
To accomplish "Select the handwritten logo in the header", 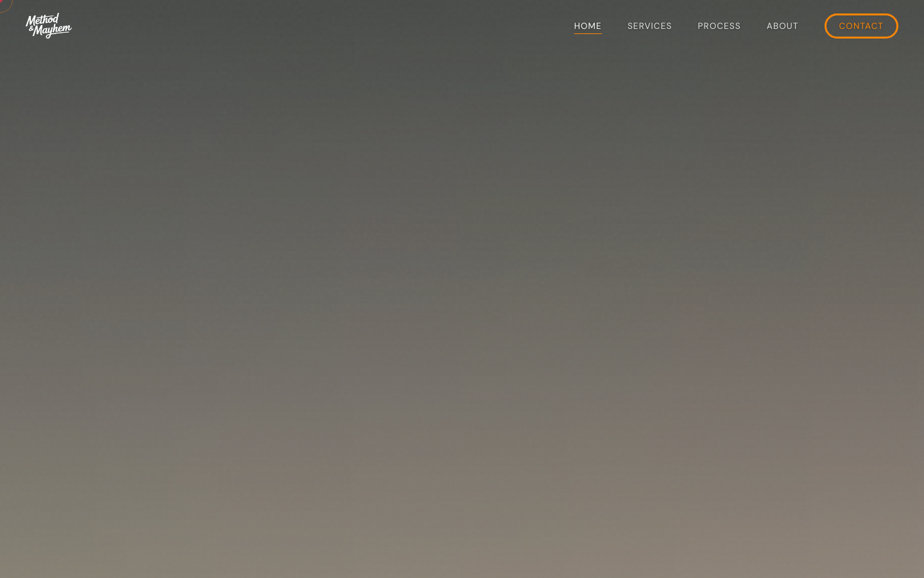I will [x=49, y=26].
